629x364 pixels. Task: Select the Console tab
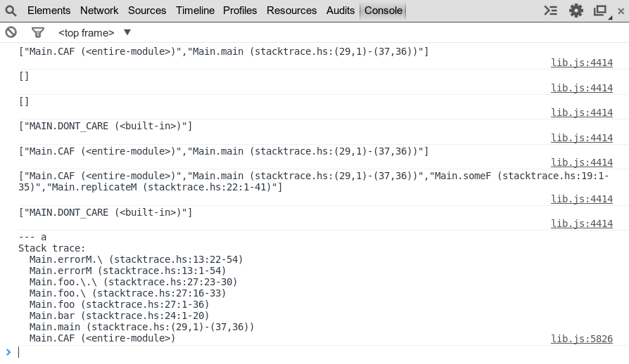click(383, 11)
